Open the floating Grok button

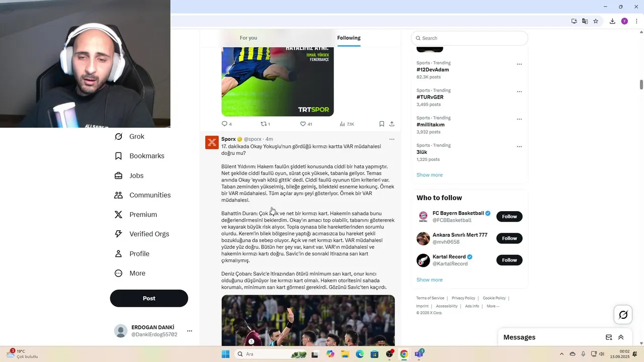coord(623,315)
